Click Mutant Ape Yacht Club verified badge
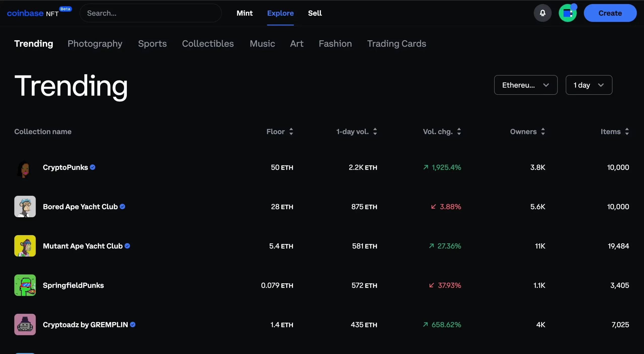The width and height of the screenshot is (644, 354). 127,246
